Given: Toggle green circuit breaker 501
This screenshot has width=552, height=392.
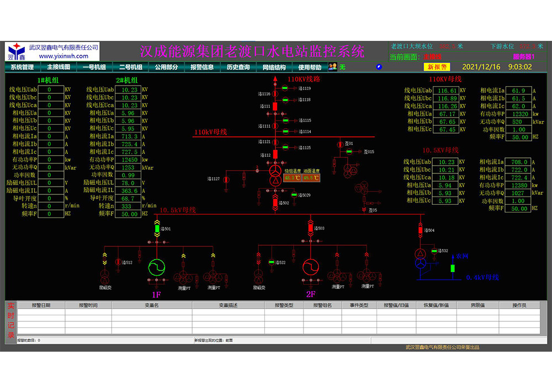Looking at the screenshot, I should 157,229.
